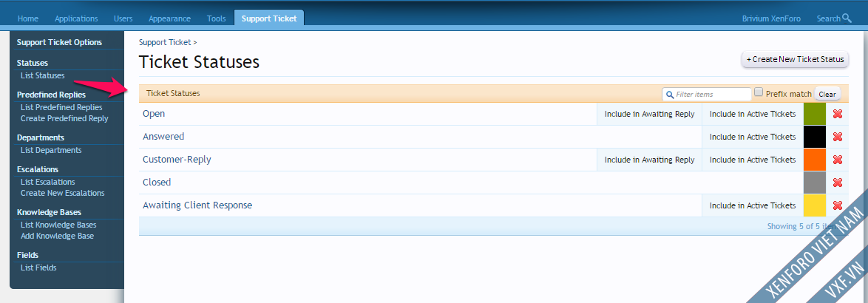The image size is (868, 303).
Task: Open Create Predefined Reply link
Action: [64, 118]
